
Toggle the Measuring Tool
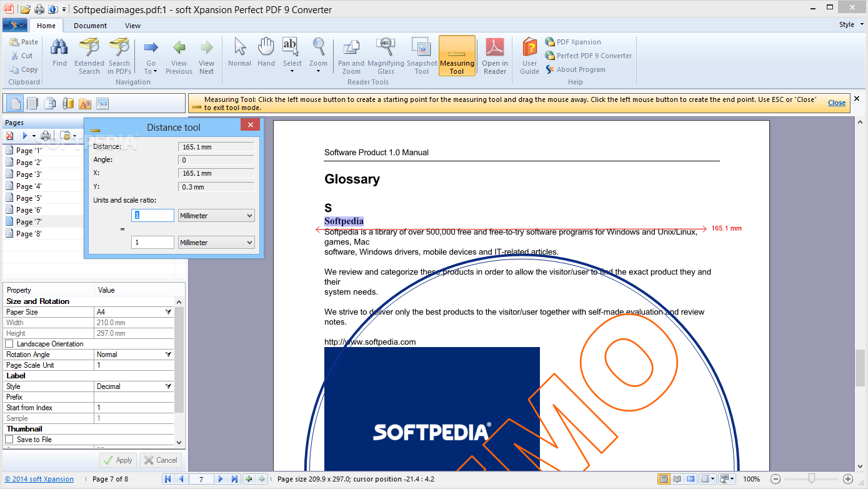(457, 56)
